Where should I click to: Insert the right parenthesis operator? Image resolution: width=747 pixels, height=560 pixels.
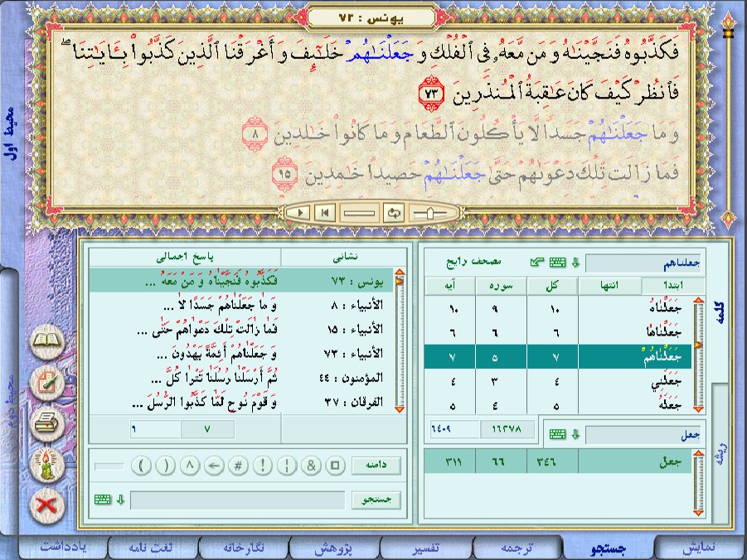click(166, 466)
